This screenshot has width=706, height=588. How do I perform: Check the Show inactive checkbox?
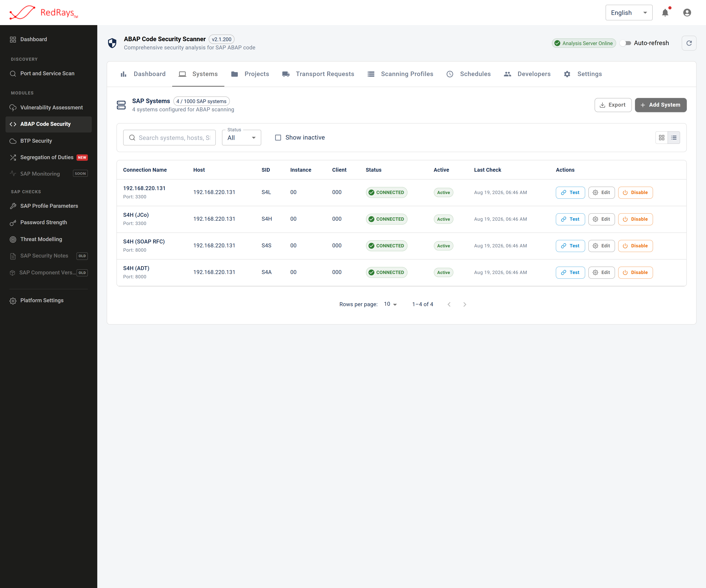(278, 138)
